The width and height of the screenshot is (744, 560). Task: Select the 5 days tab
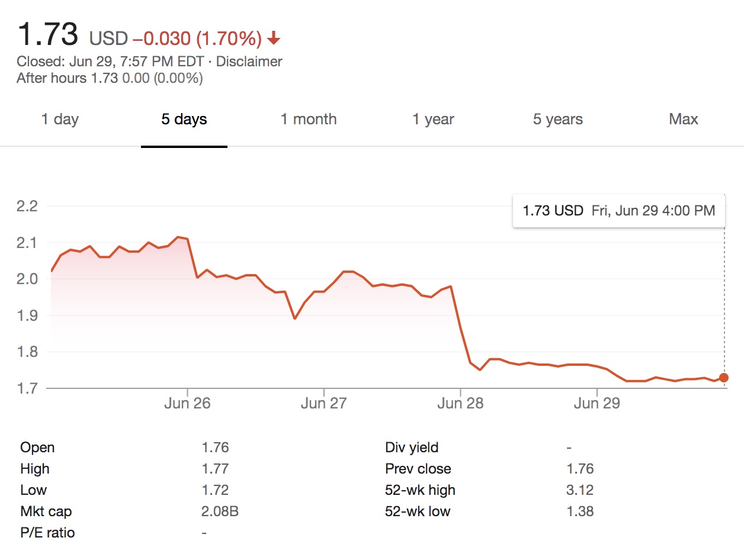[x=184, y=120]
